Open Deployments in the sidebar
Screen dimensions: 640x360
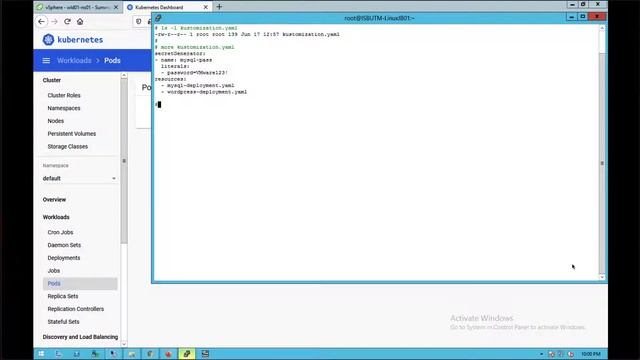click(64, 258)
